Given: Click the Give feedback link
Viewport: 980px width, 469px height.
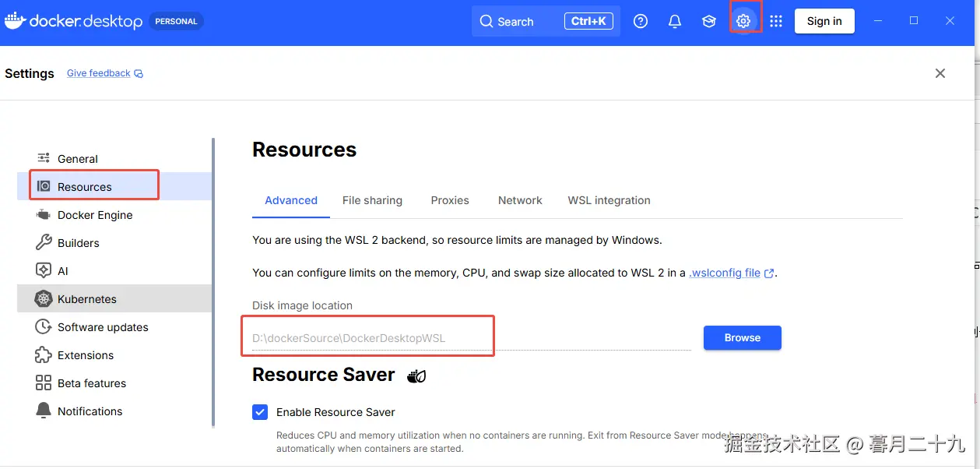Looking at the screenshot, I should pyautogui.click(x=99, y=73).
